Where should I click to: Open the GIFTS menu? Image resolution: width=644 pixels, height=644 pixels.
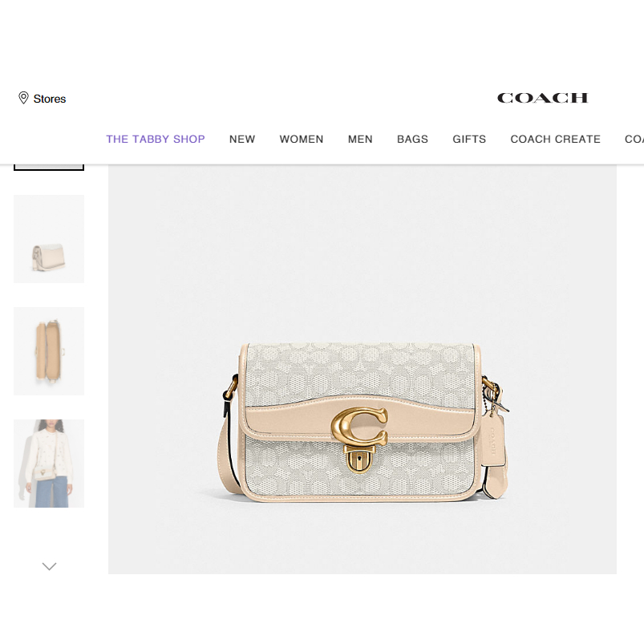(x=469, y=140)
